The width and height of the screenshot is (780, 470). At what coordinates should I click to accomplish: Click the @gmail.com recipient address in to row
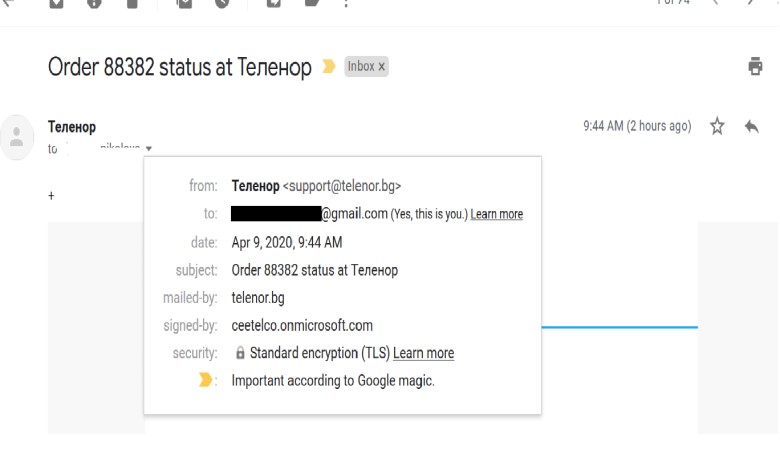coord(309,214)
